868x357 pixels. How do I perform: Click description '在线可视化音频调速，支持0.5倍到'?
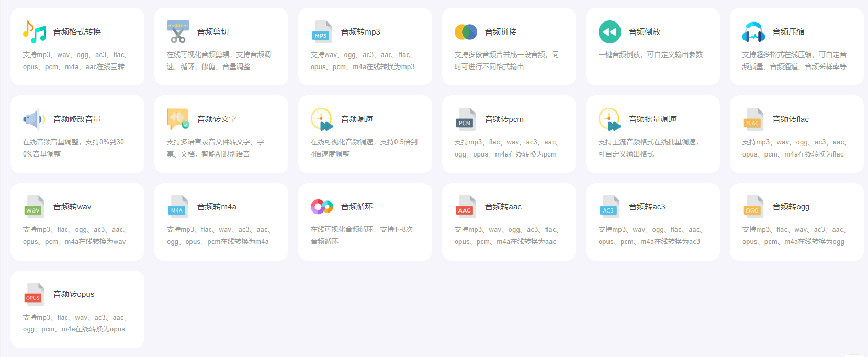pos(364,142)
